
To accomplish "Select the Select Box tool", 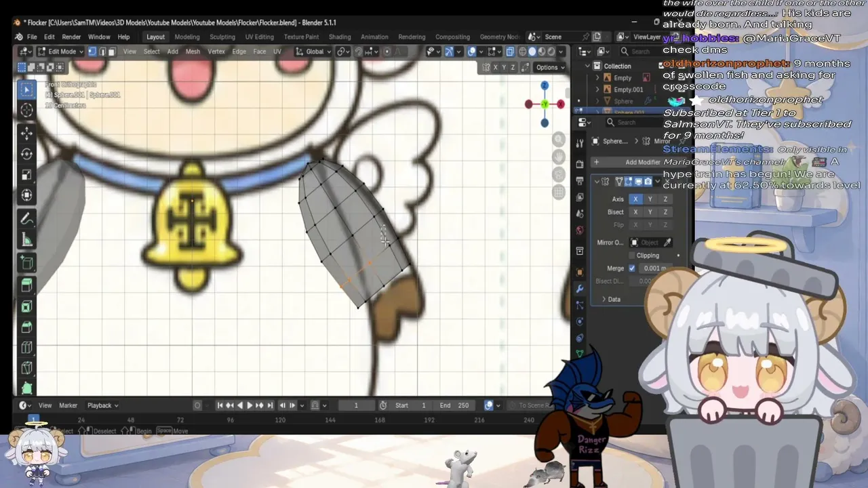I will pyautogui.click(x=27, y=90).
